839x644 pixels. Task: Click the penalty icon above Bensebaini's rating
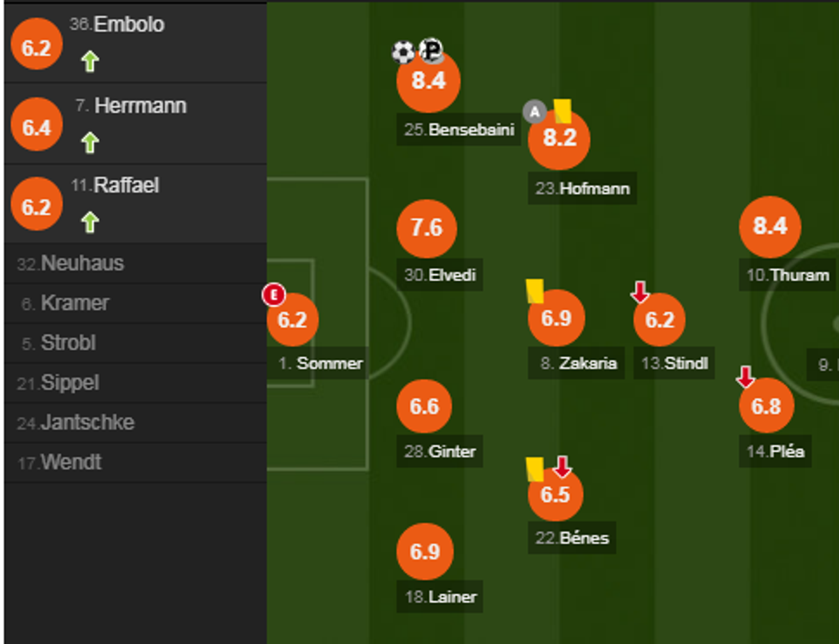432,51
